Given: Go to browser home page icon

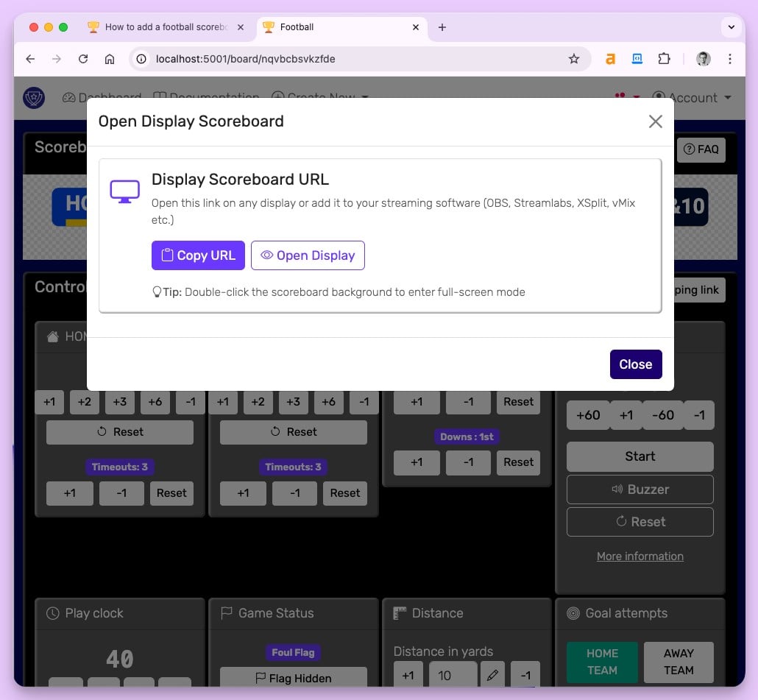Looking at the screenshot, I should [110, 59].
